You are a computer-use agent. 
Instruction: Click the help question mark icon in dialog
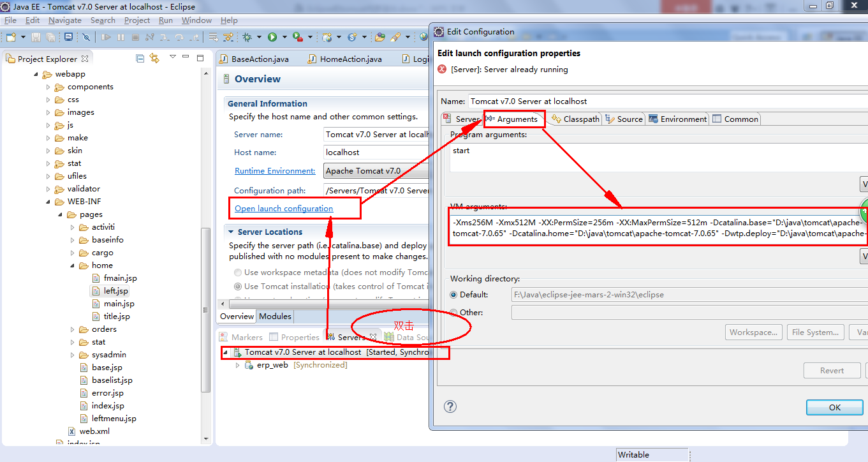(450, 406)
